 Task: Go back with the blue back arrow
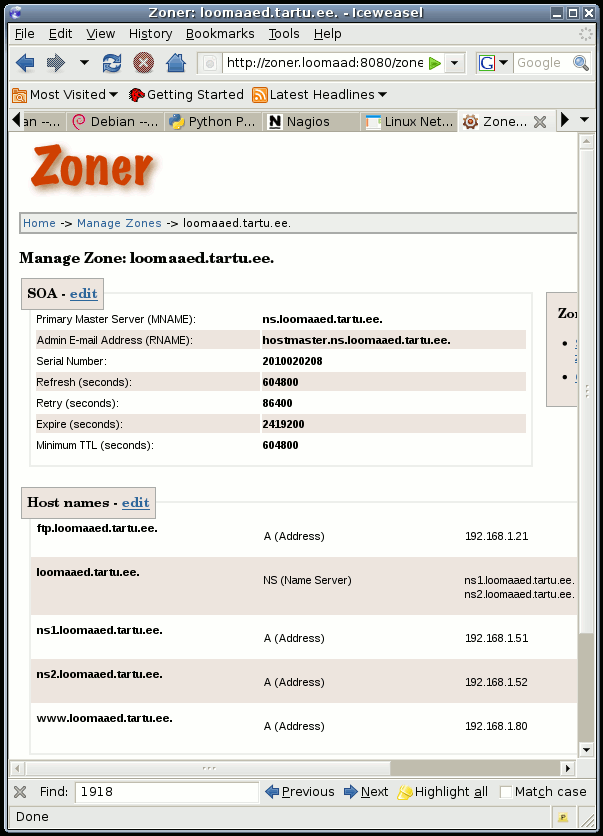click(x=25, y=63)
